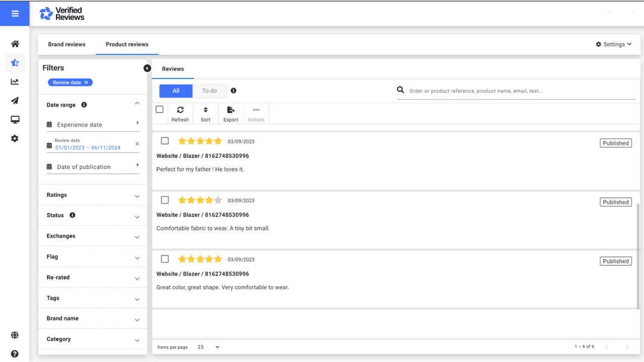Check the checkbox of the five-star Blazer review
This screenshot has width=644, height=362.
tap(165, 141)
